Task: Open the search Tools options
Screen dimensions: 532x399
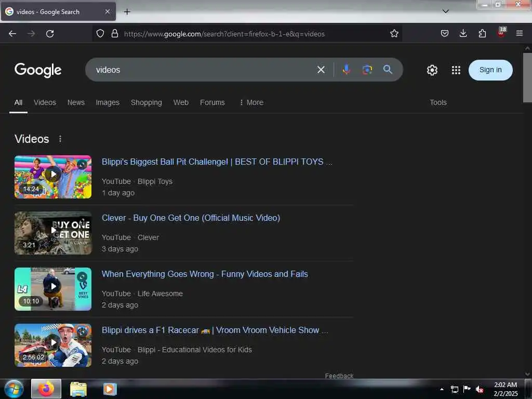Action: (438, 102)
